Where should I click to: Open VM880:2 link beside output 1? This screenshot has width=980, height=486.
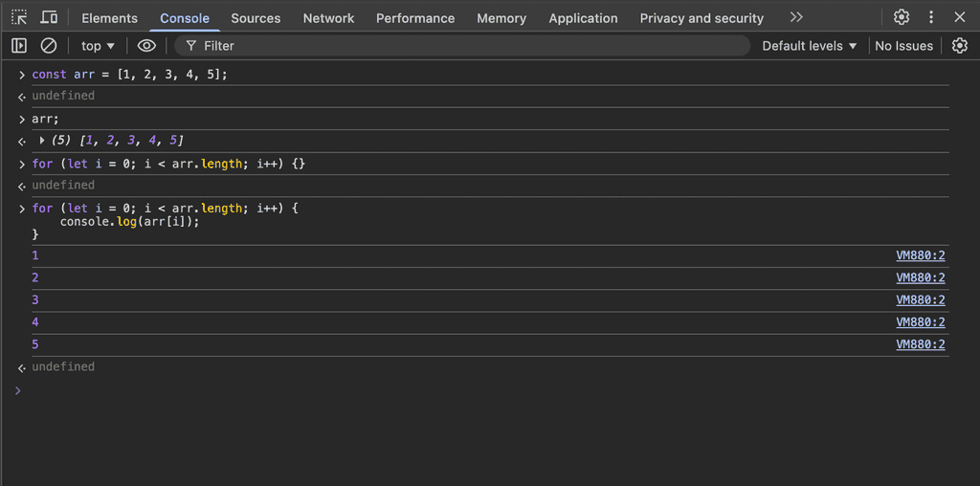[x=920, y=255]
